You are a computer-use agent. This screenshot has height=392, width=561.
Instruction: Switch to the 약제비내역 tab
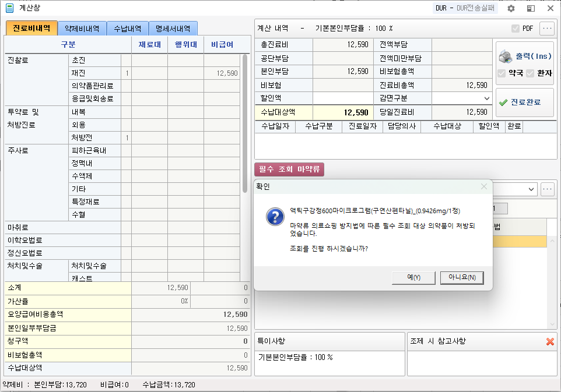click(82, 28)
